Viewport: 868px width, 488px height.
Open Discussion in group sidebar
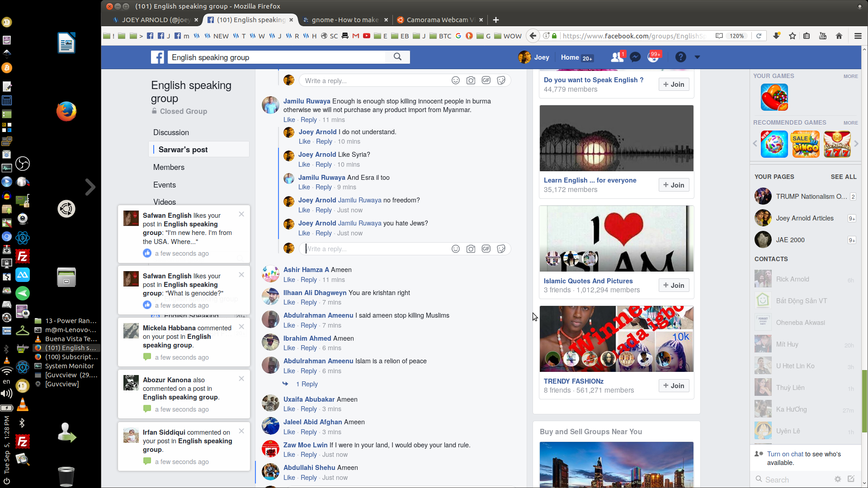(x=171, y=132)
